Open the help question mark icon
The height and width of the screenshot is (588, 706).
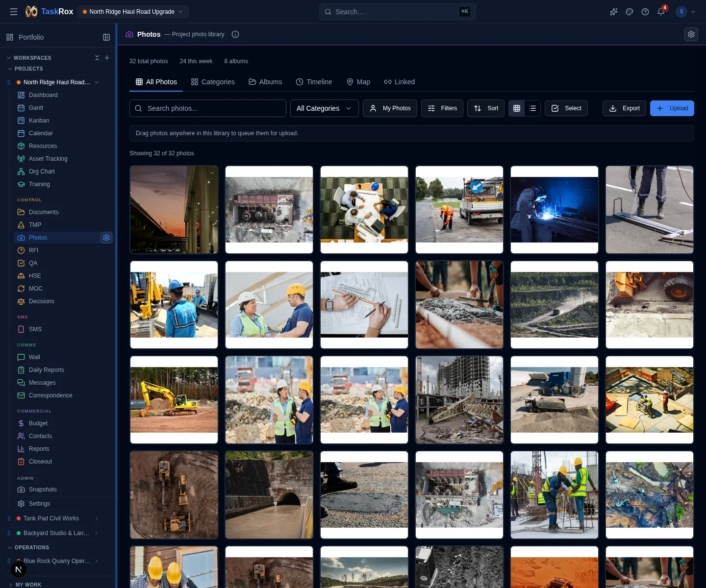645,12
